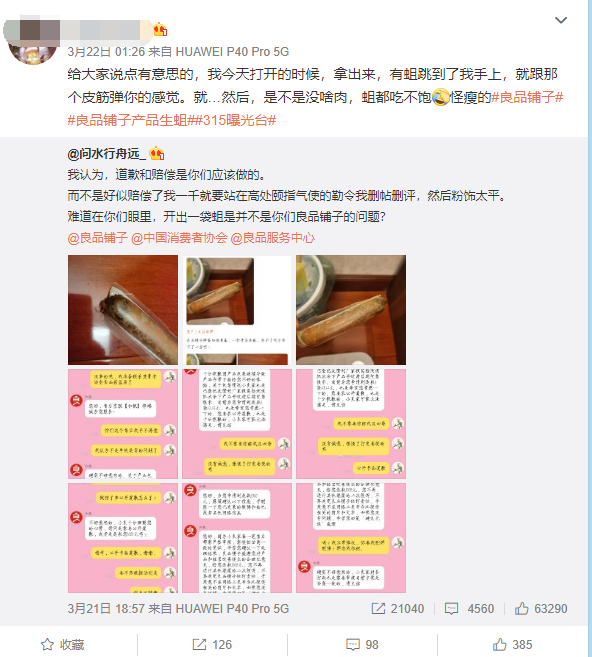Open bottom-right pink chat screenshot thumbnail
Screen dimensions: 592x657
pyautogui.click(x=351, y=538)
